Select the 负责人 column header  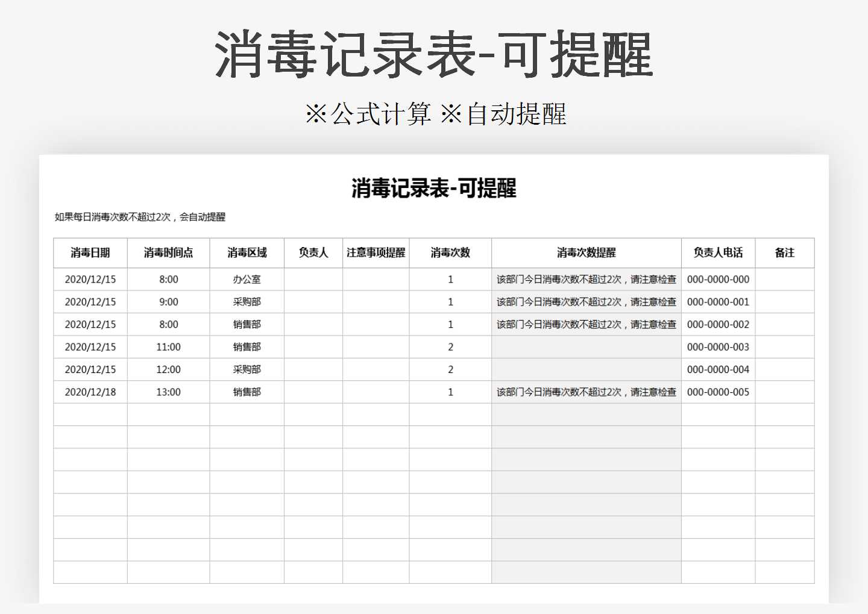pyautogui.click(x=313, y=252)
